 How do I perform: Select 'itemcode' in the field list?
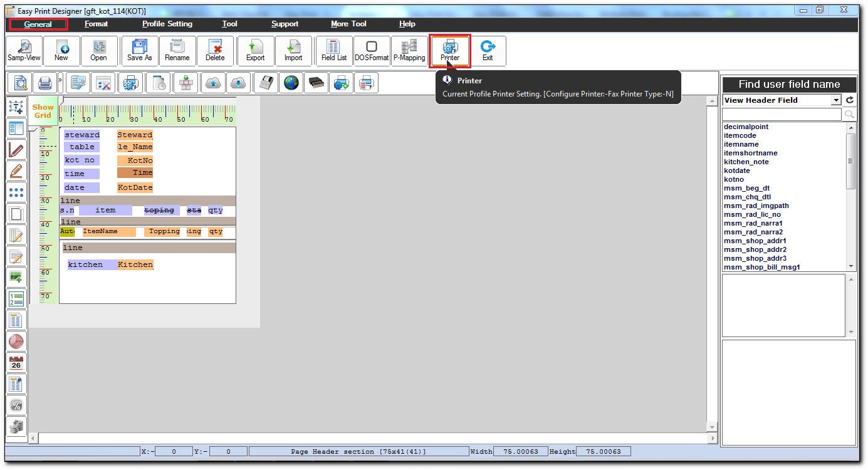click(x=740, y=135)
